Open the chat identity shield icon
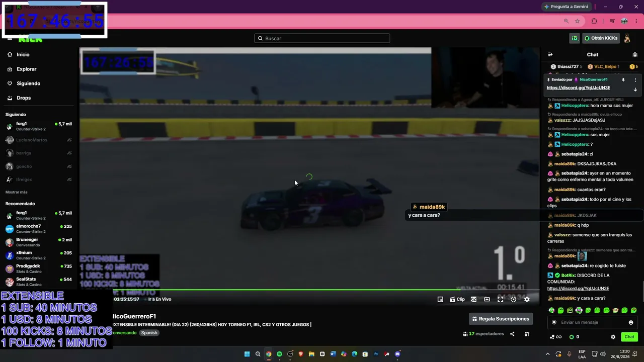The height and width of the screenshot is (362, 644). tap(554, 322)
